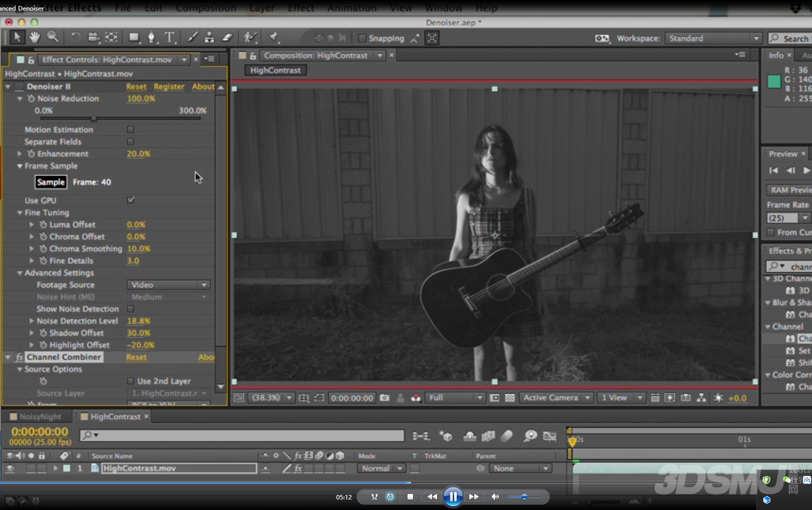Image resolution: width=812 pixels, height=510 pixels.
Task: Enable the Motion Estimation checkbox
Action: click(x=130, y=129)
